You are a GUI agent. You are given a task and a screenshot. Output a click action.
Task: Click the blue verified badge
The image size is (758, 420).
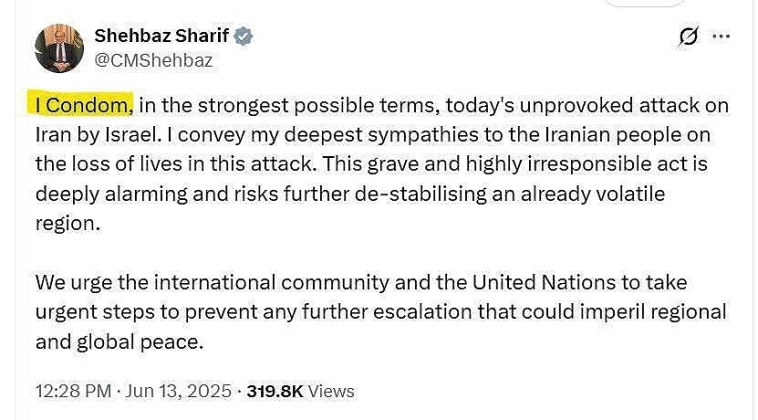243,37
